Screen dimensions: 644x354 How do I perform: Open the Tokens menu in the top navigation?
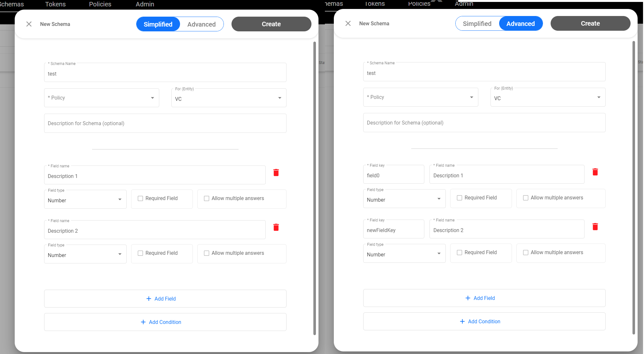coord(55,4)
